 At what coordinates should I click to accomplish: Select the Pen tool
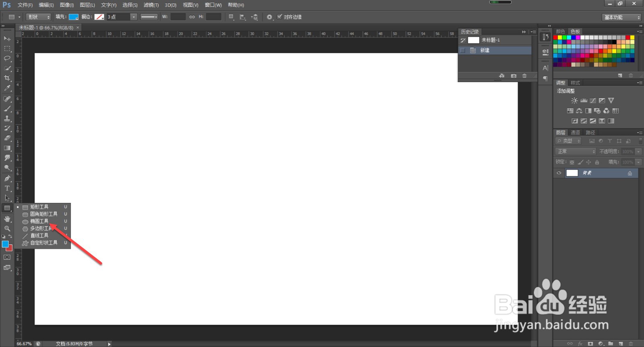coord(7,178)
